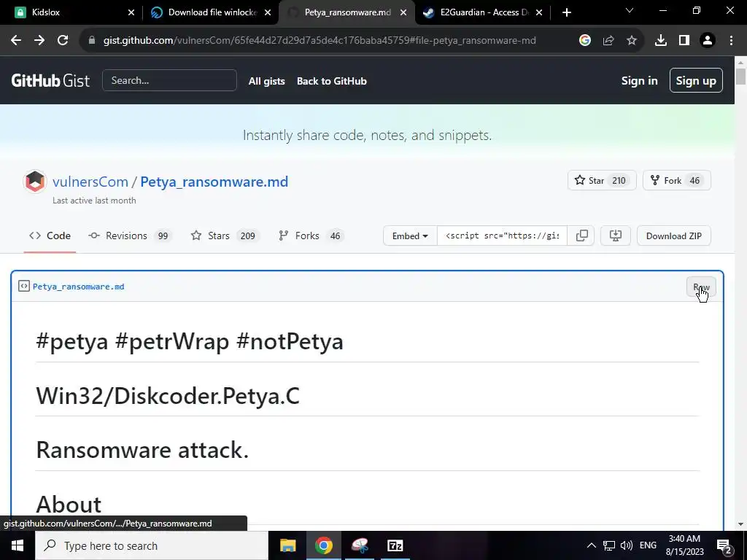Click the vulnersCom avatar image
The width and height of the screenshot is (747, 560).
(35, 182)
